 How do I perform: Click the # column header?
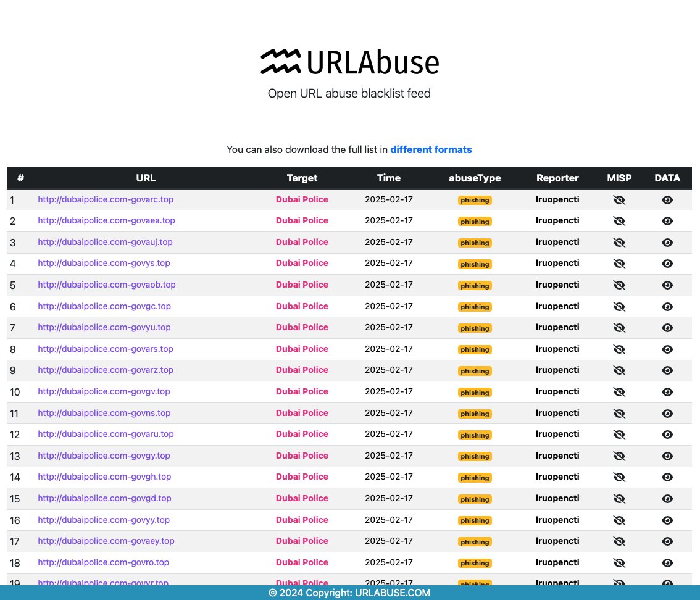click(x=20, y=178)
